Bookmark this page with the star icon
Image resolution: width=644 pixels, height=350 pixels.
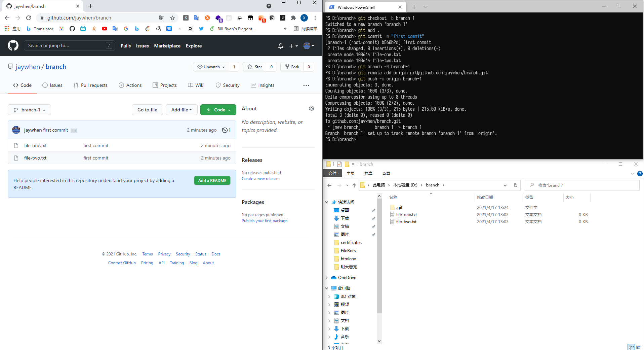(x=172, y=18)
